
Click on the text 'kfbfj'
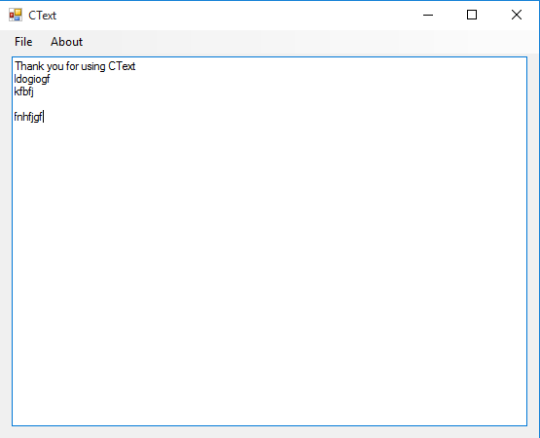coord(24,92)
